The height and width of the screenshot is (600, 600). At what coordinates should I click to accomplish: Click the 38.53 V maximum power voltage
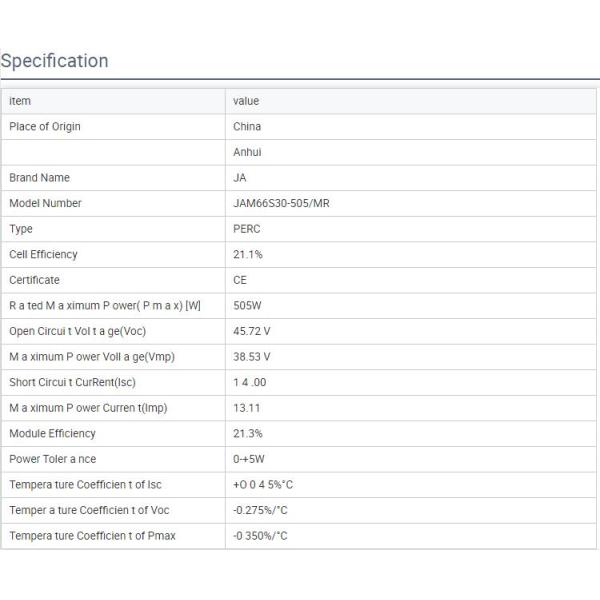(x=252, y=357)
